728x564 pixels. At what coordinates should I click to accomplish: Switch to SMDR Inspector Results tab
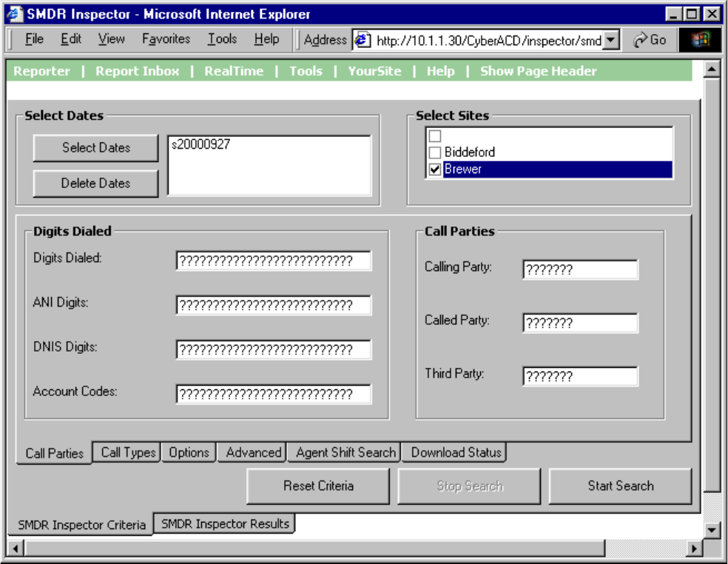coord(225,524)
